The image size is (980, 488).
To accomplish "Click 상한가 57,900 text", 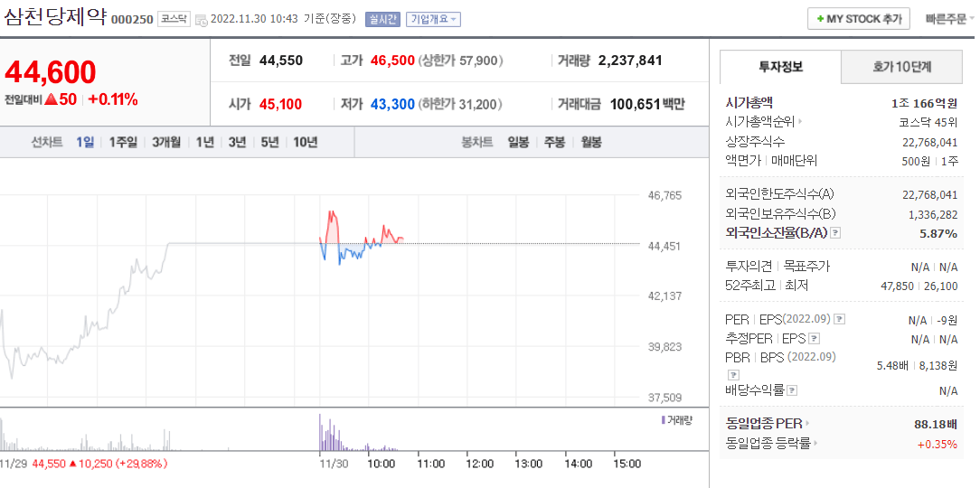I will (x=461, y=61).
